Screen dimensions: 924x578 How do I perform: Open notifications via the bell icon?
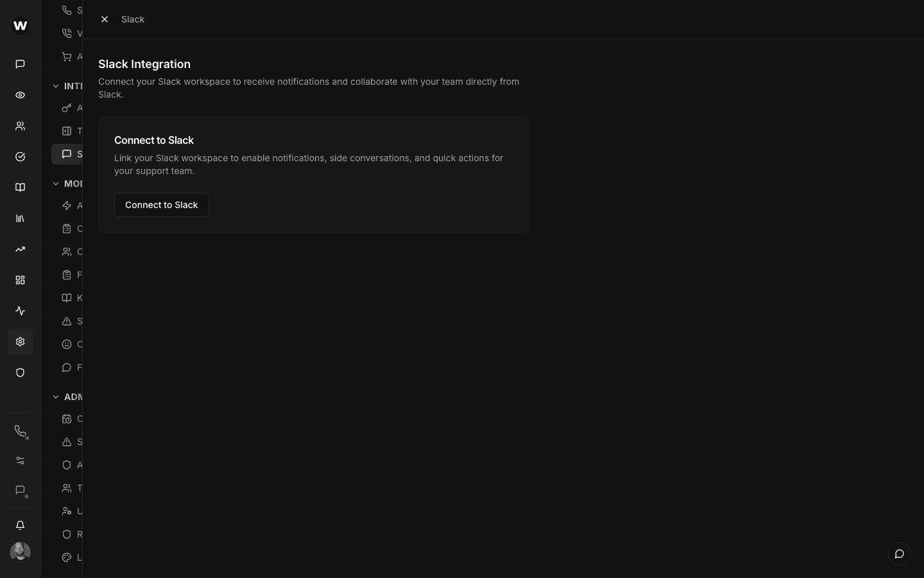click(x=20, y=525)
